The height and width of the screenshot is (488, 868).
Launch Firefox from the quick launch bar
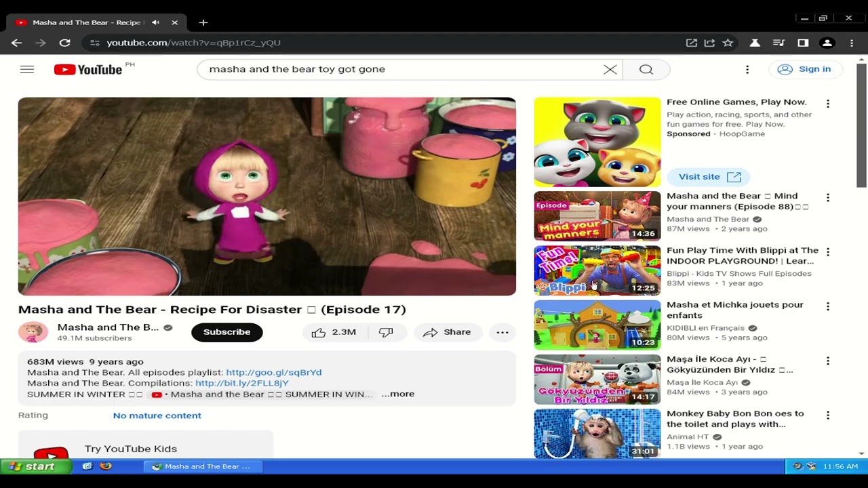(106, 466)
